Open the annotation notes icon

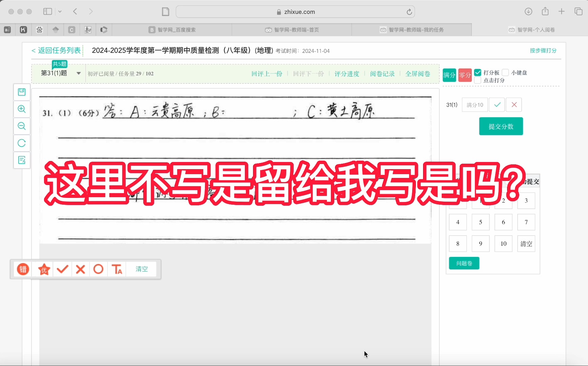(x=22, y=160)
